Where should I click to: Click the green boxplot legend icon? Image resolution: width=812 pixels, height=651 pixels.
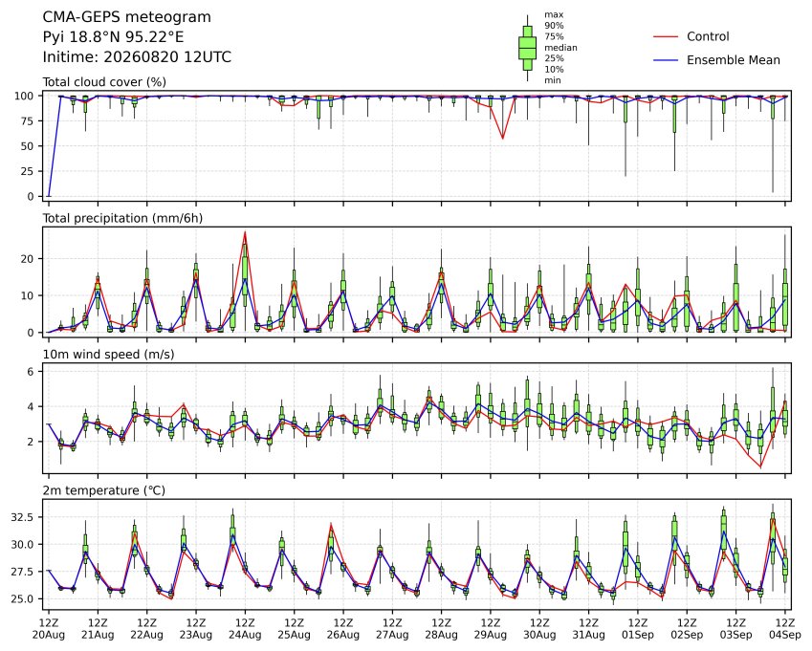527,48
